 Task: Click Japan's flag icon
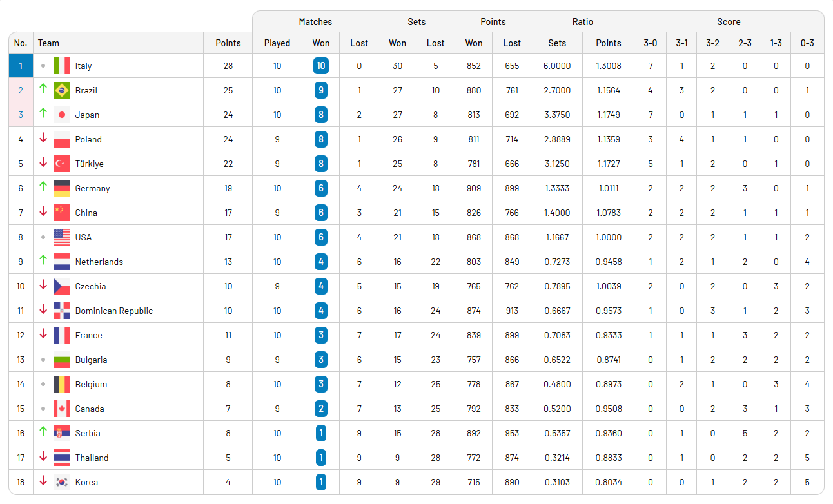click(x=62, y=115)
